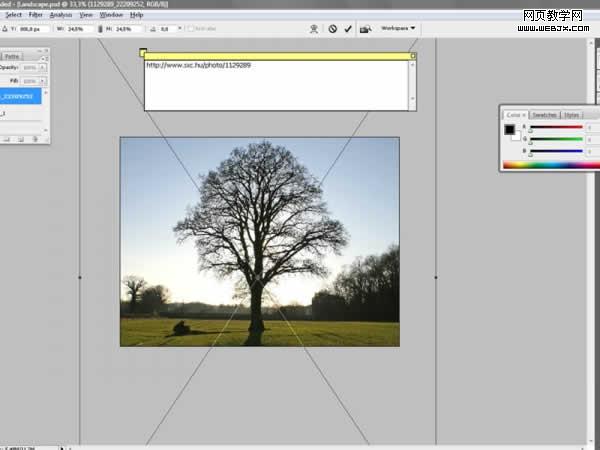Click the right middle transform handle
Image resolution: width=600 pixels, height=450 pixels.
click(436, 277)
